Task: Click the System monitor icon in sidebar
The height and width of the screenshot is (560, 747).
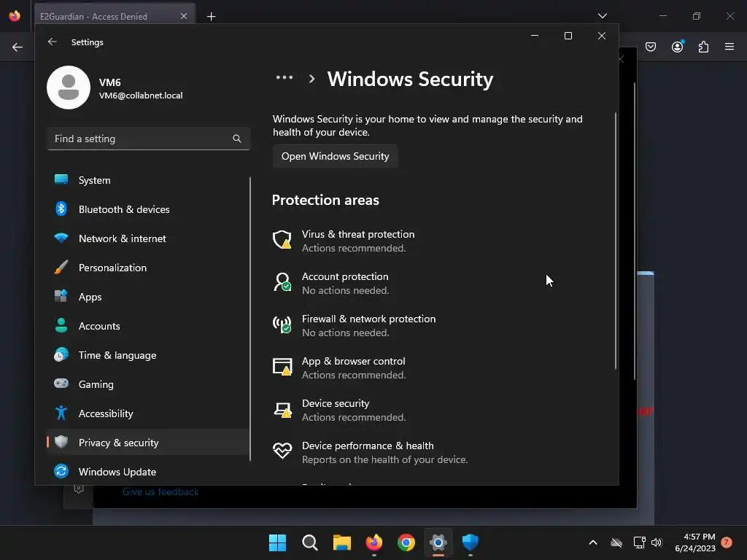Action: (61, 179)
